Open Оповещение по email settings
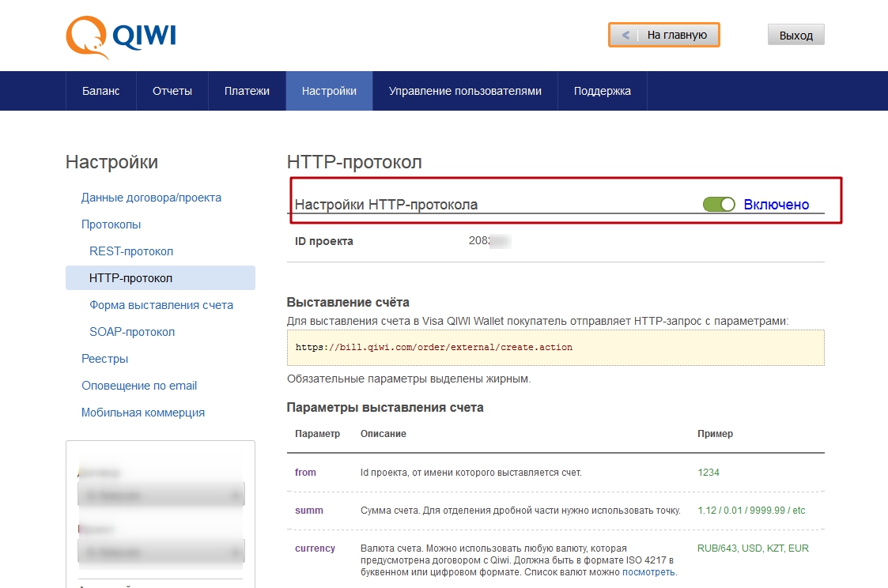The width and height of the screenshot is (888, 588). coord(139,386)
